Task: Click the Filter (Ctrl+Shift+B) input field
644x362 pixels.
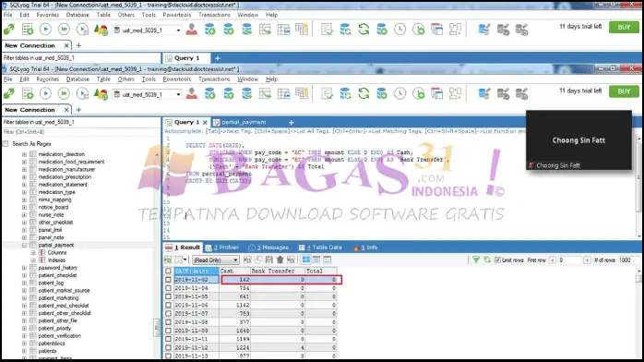Action: [81, 132]
